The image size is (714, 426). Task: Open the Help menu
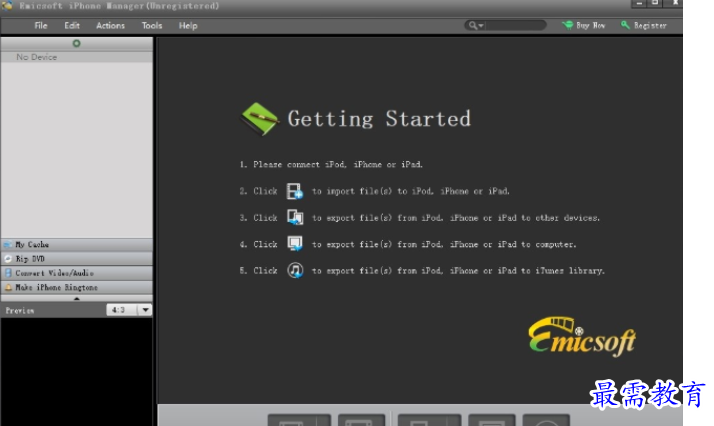[188, 25]
